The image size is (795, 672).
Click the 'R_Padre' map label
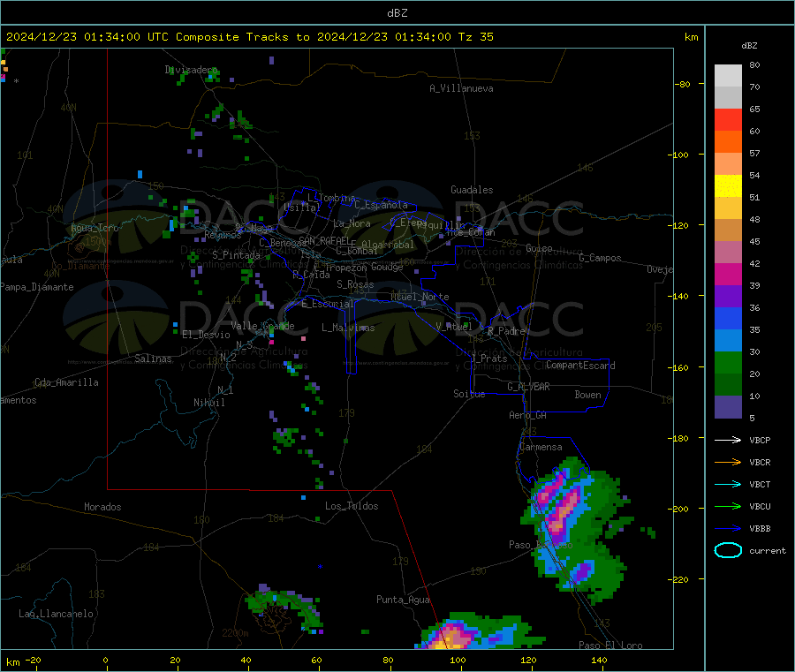[506, 331]
